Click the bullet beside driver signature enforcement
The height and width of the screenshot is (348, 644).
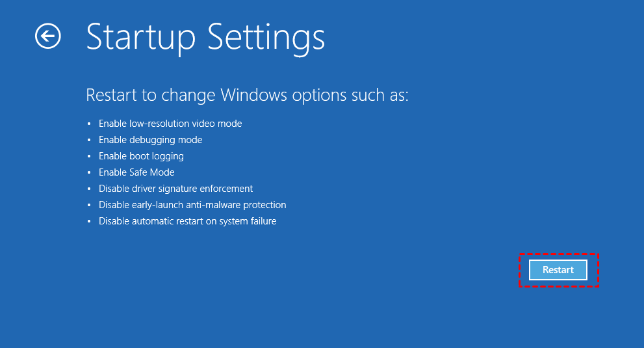[x=89, y=189]
